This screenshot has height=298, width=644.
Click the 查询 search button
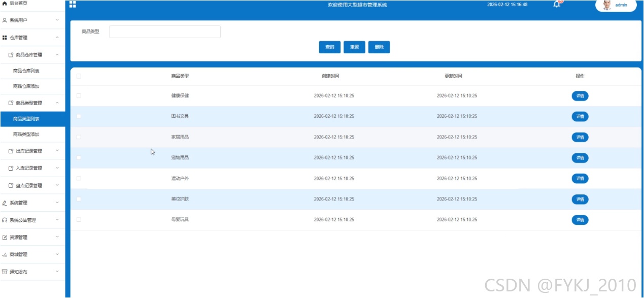point(330,47)
